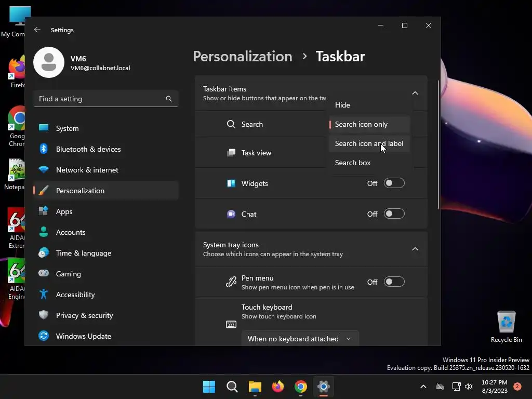Viewport: 532px width, 399px height.
Task: Open the System category
Action: coord(106,128)
